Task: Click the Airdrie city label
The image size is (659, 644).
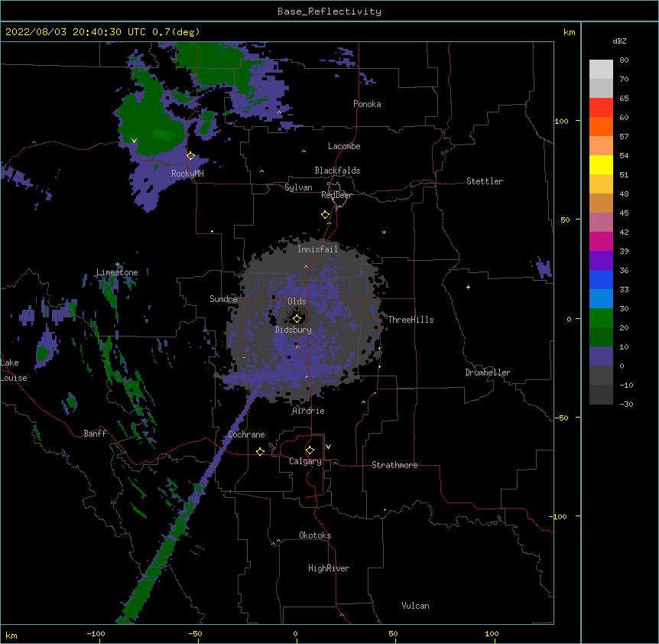Action: (309, 411)
